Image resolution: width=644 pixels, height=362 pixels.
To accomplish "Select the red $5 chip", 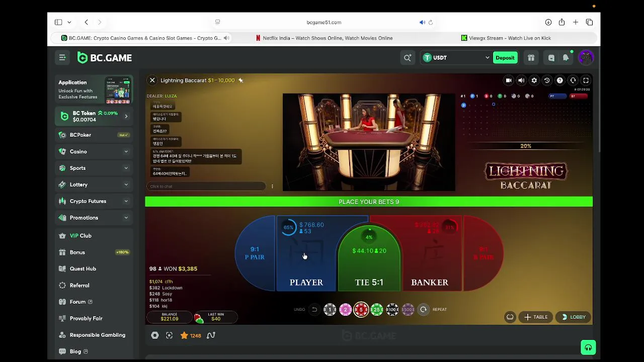I will pos(361,310).
